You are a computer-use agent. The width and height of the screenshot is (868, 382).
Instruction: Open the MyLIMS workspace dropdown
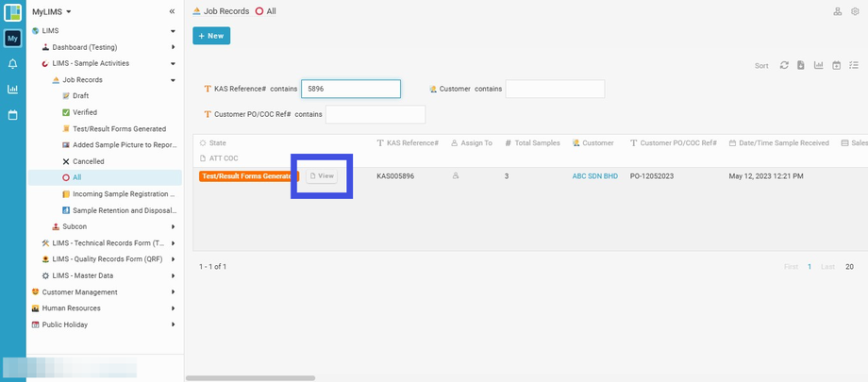pos(52,11)
